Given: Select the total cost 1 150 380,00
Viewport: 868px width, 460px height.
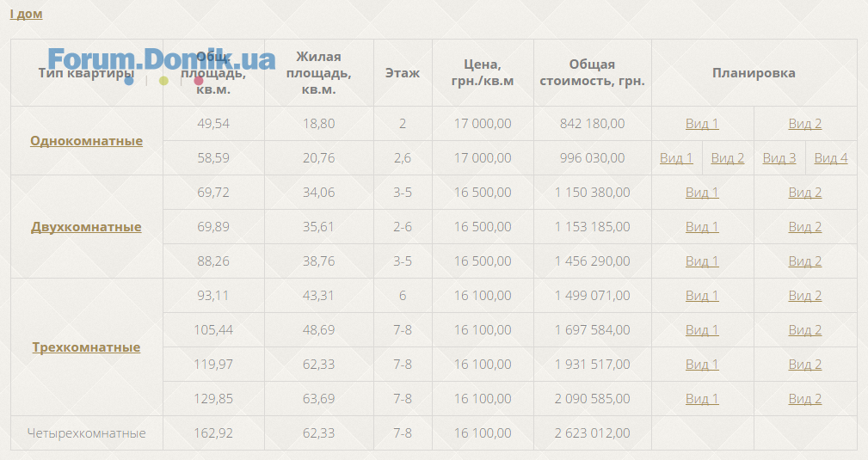Looking at the screenshot, I should [593, 192].
